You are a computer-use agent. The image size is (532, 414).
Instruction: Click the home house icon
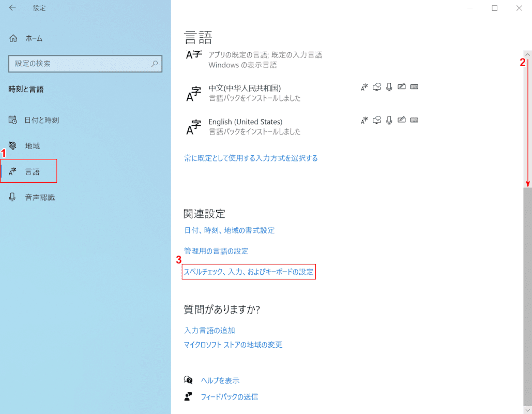coord(13,38)
